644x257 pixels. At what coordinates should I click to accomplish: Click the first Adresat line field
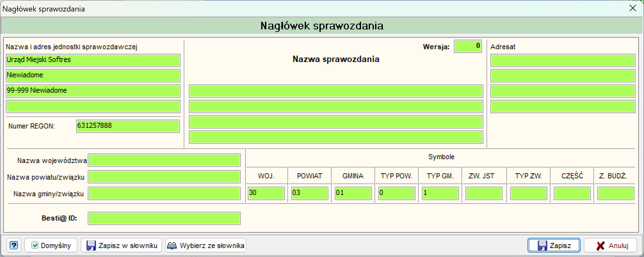(x=563, y=60)
